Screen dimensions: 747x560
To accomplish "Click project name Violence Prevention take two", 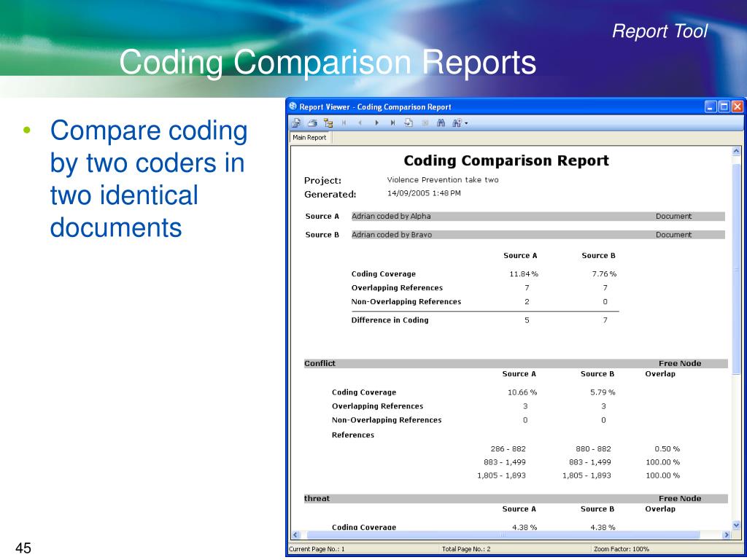I will click(x=443, y=179).
